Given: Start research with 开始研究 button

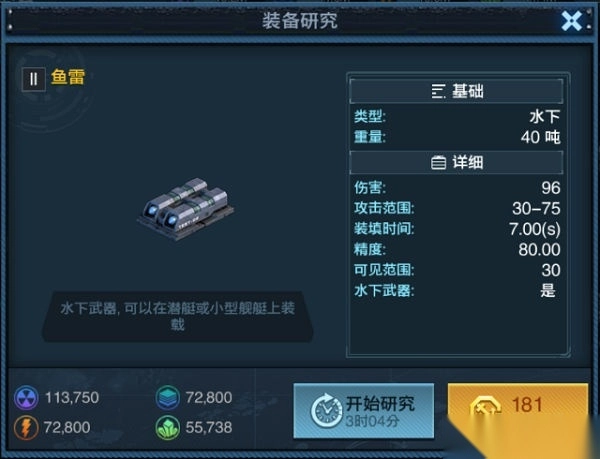Looking at the screenshot, I should [364, 411].
